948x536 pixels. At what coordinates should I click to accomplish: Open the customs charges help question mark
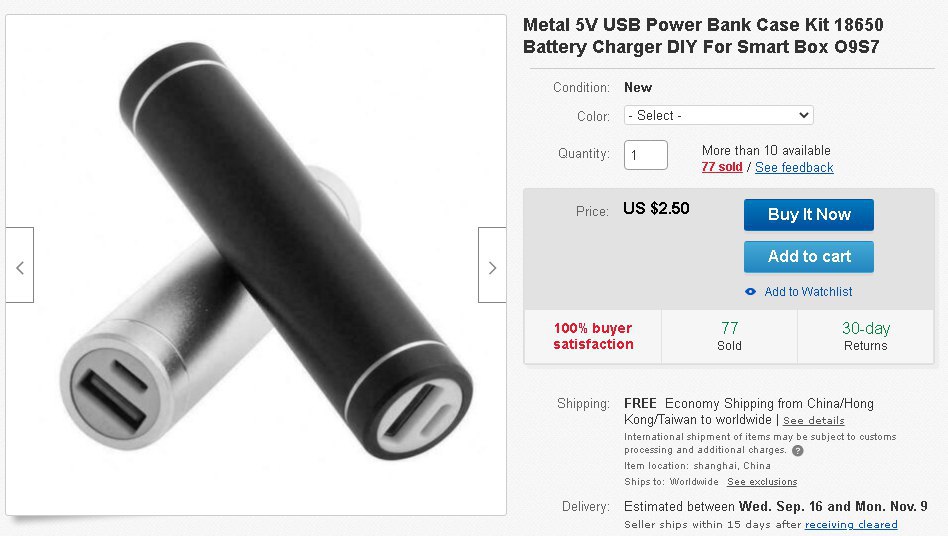pyautogui.click(x=798, y=451)
